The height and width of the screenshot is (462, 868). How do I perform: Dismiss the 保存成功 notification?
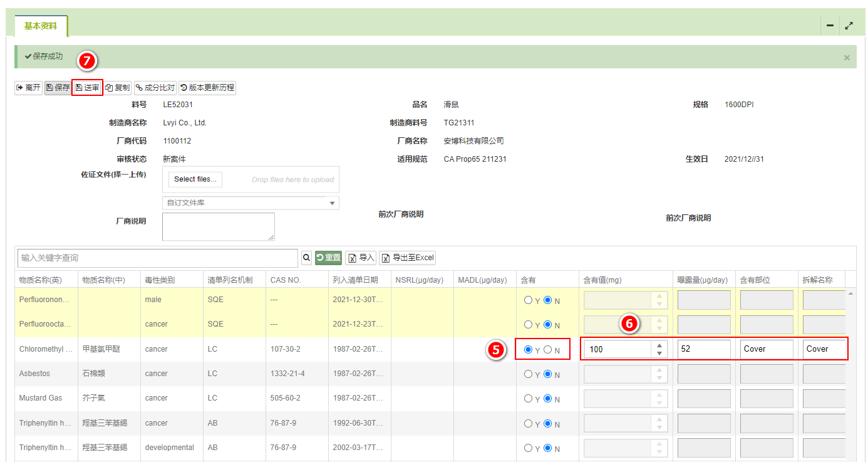847,57
